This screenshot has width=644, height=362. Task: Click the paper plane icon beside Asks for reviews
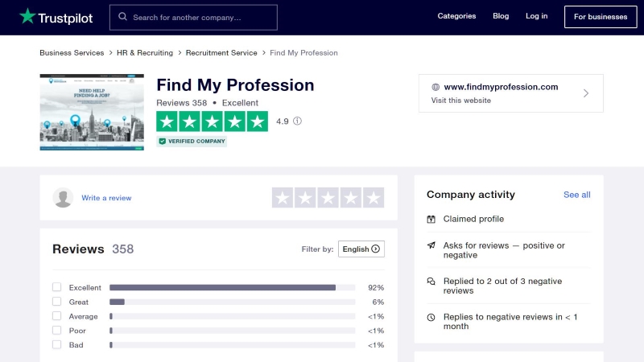pos(431,245)
